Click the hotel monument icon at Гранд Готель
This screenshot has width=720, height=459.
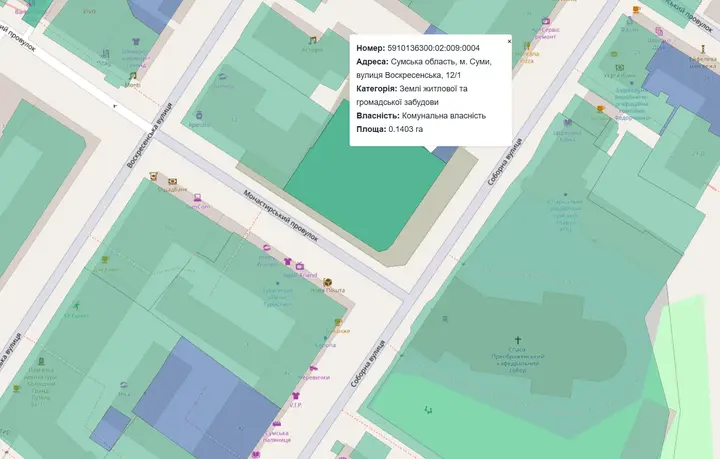(41, 362)
